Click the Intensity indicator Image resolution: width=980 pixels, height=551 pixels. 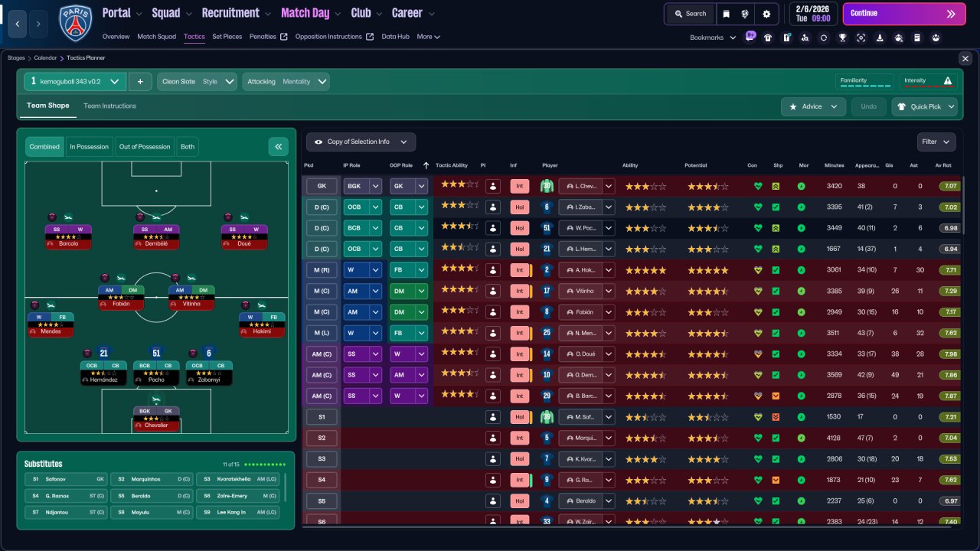(928, 82)
